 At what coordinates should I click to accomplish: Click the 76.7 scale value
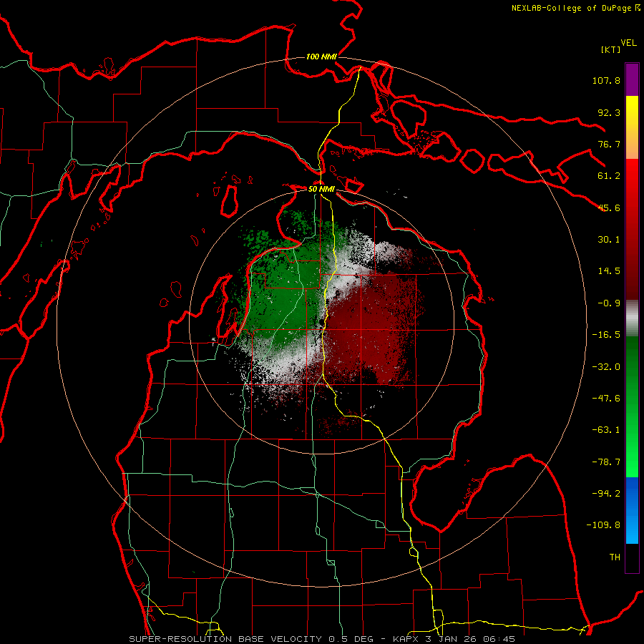click(609, 144)
